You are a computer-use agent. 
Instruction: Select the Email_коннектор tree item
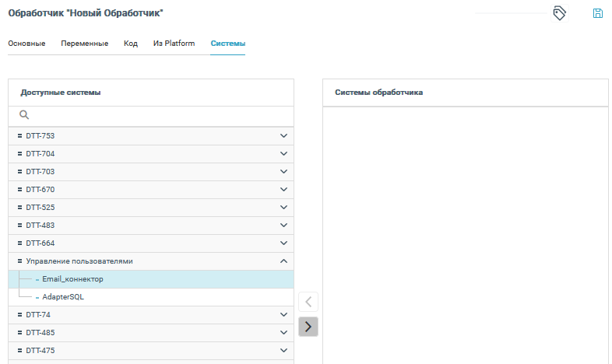[x=72, y=279]
